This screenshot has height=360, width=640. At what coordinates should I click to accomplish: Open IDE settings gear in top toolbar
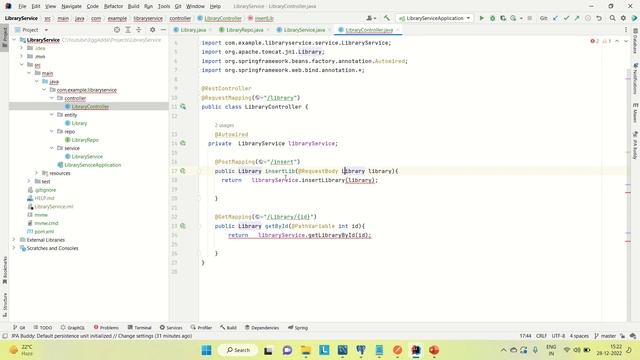[623, 18]
